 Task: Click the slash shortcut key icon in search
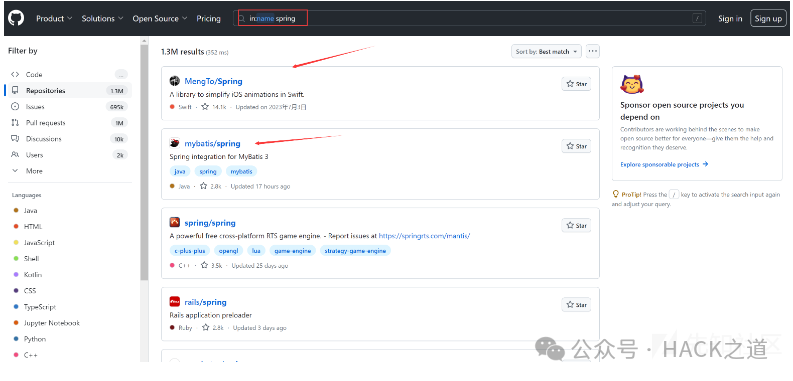point(697,19)
